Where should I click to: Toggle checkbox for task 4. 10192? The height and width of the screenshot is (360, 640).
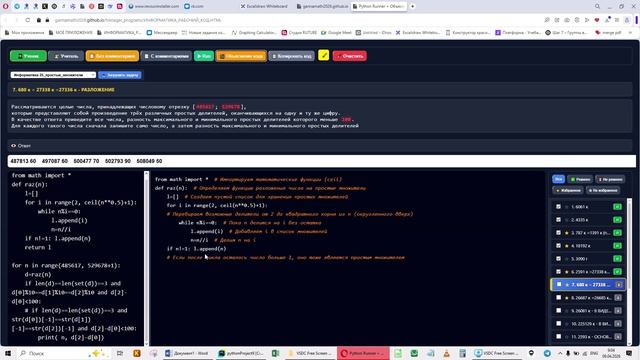point(558,246)
